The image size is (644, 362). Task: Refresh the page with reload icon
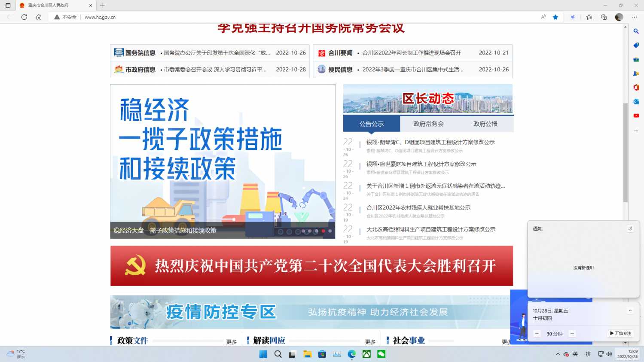24,17
